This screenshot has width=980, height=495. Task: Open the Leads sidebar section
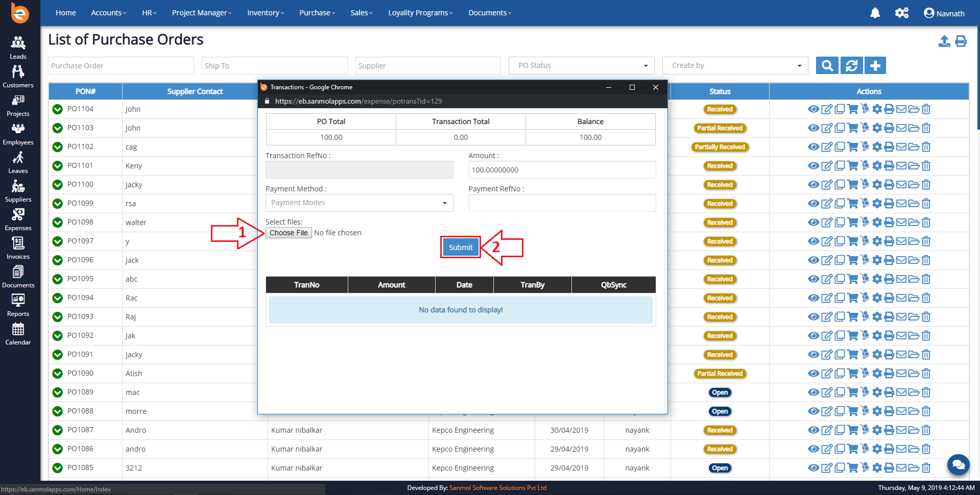[x=18, y=48]
